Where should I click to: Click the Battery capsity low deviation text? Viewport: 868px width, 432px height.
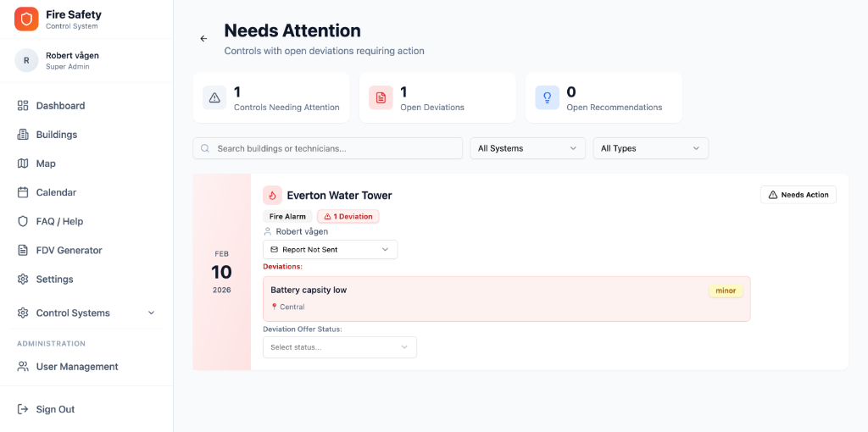[x=309, y=290]
